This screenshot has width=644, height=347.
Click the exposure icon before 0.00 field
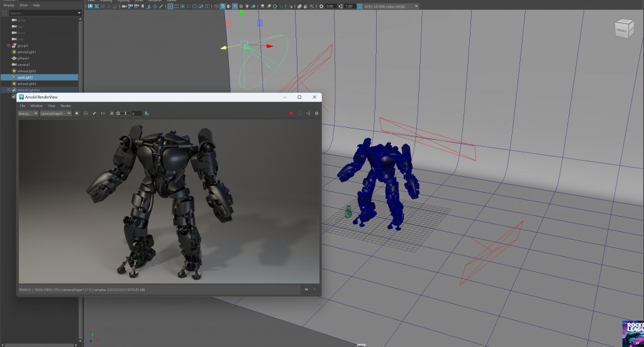click(321, 6)
